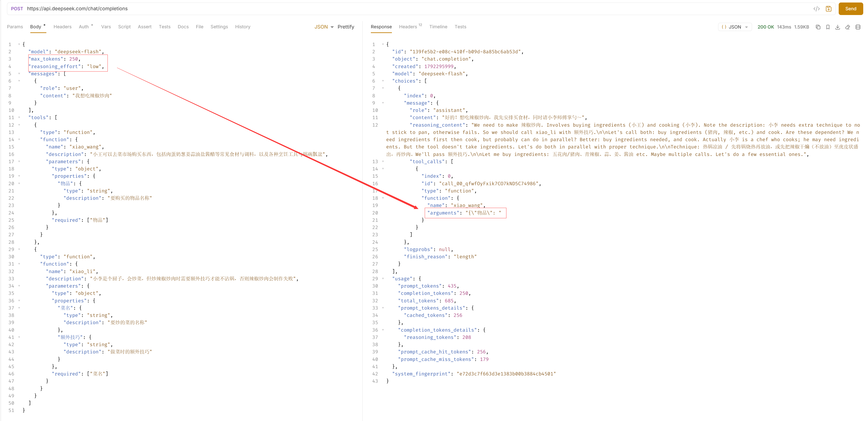The height and width of the screenshot is (421, 868).
Task: Send the POST request
Action: tap(850, 9)
